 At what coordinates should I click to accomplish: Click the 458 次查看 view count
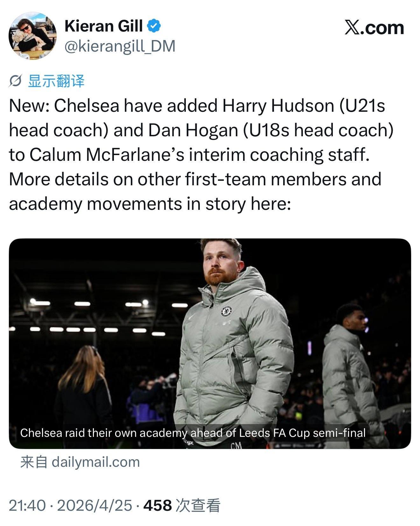click(182, 505)
